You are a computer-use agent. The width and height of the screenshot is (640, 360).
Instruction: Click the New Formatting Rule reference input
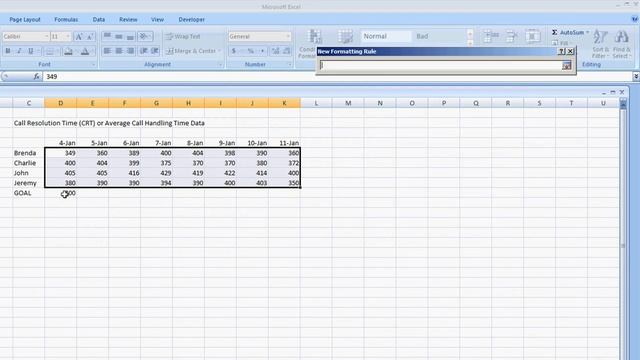click(x=440, y=65)
